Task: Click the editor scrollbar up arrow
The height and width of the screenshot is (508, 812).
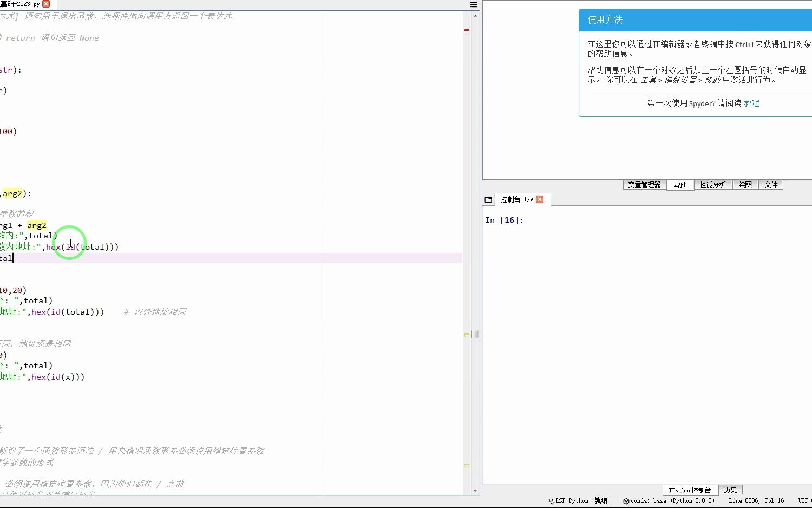Action: (x=475, y=15)
